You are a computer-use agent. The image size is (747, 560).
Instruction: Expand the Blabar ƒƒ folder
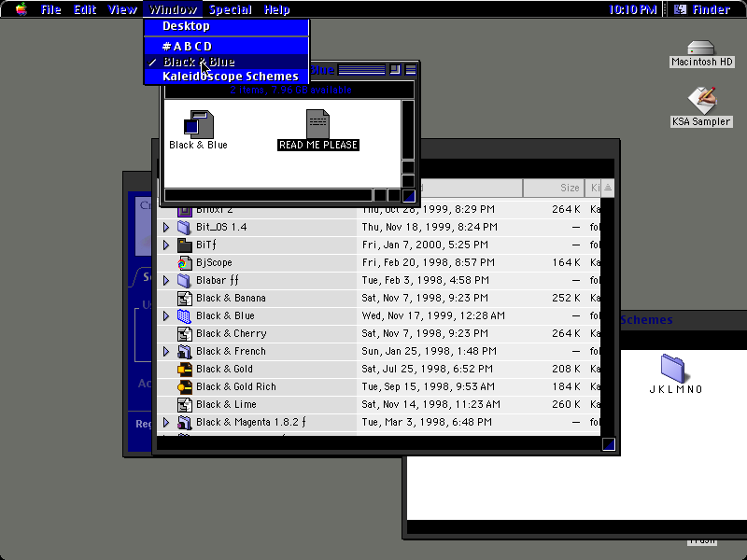coord(166,281)
